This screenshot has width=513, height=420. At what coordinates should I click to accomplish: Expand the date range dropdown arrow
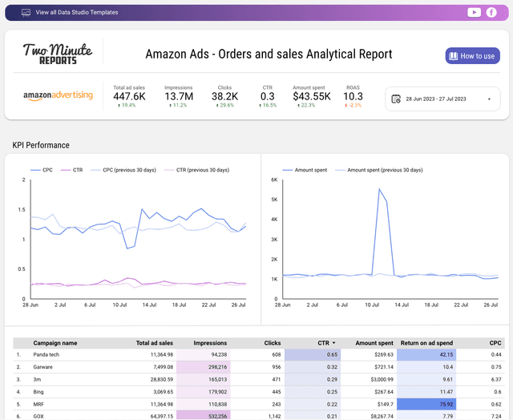[x=489, y=99]
